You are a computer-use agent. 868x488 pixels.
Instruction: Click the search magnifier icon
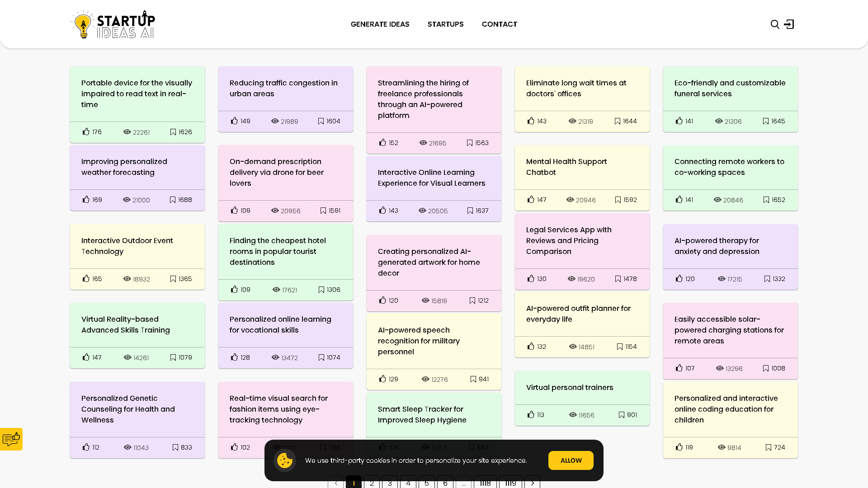click(x=775, y=24)
